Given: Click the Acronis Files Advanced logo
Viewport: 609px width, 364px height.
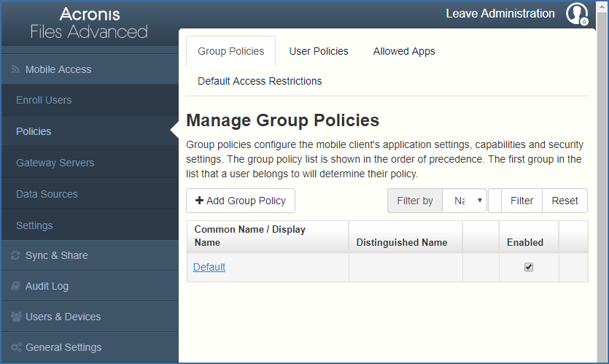Looking at the screenshot, I should click(x=89, y=23).
